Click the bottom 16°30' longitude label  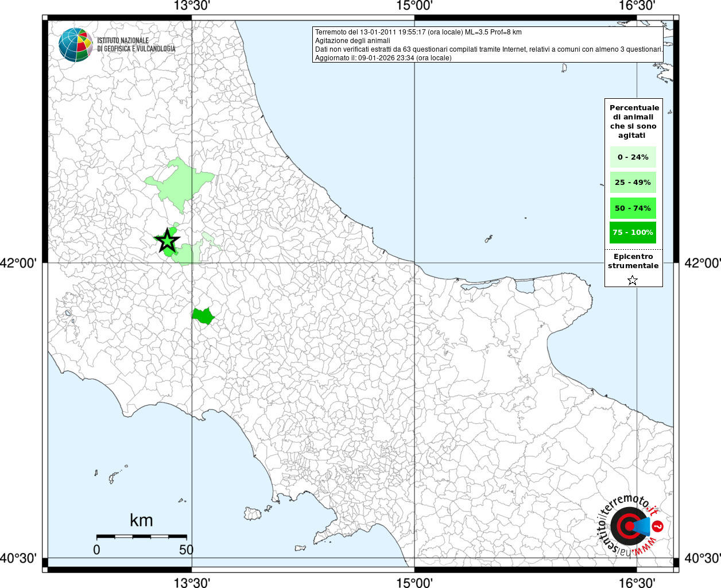coord(637,582)
